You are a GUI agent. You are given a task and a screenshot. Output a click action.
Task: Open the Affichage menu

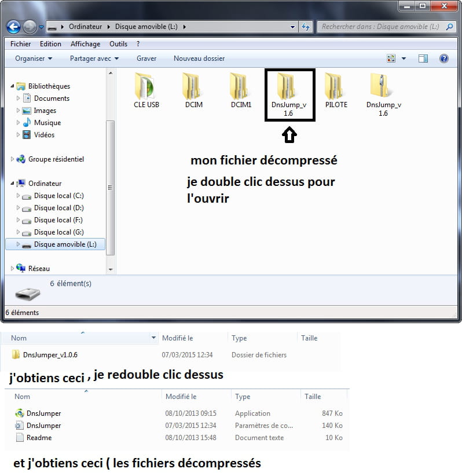click(85, 44)
